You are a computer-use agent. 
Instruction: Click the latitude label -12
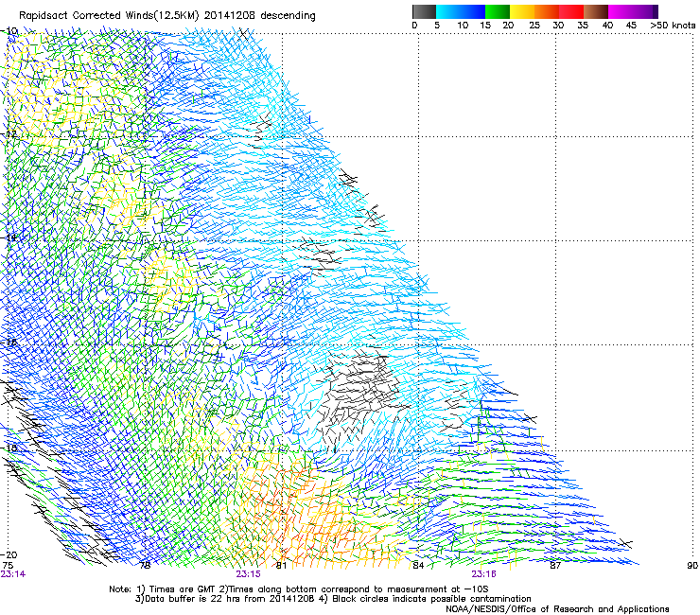click(9, 133)
